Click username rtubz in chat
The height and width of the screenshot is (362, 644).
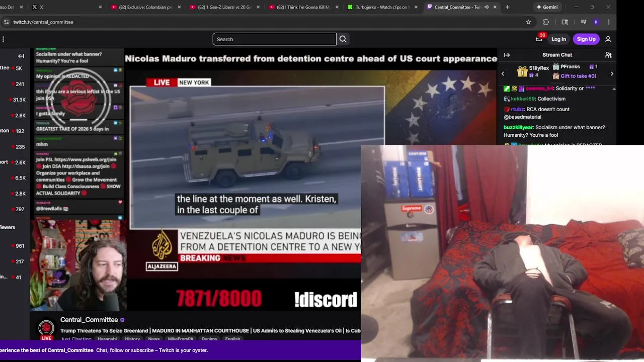pyautogui.click(x=517, y=109)
